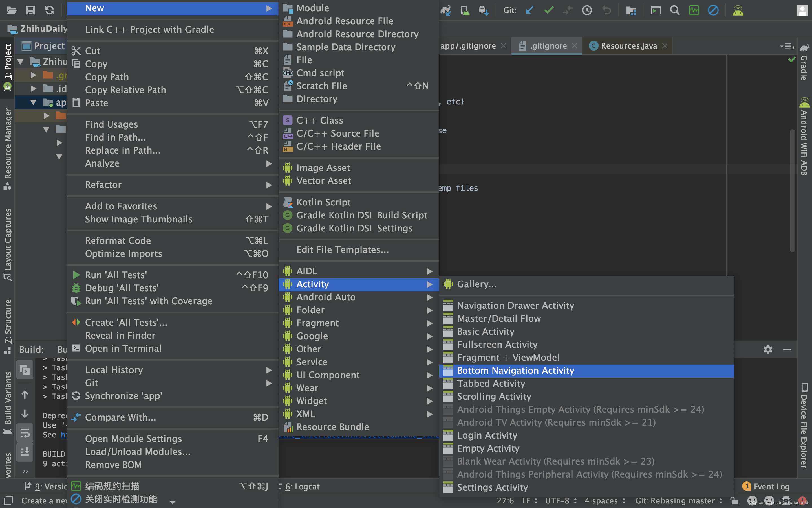
Task: Click Edit File Templates... entry
Action: pyautogui.click(x=359, y=250)
